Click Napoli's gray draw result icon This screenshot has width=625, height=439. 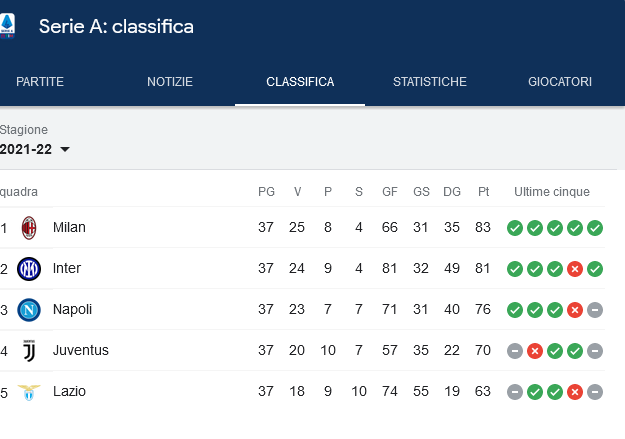tap(595, 310)
